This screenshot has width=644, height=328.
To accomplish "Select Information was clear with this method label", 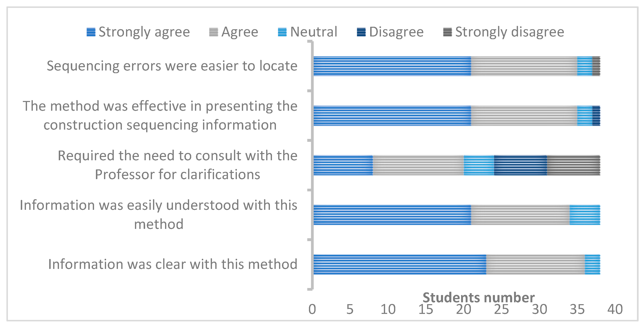I will pyautogui.click(x=173, y=264).
